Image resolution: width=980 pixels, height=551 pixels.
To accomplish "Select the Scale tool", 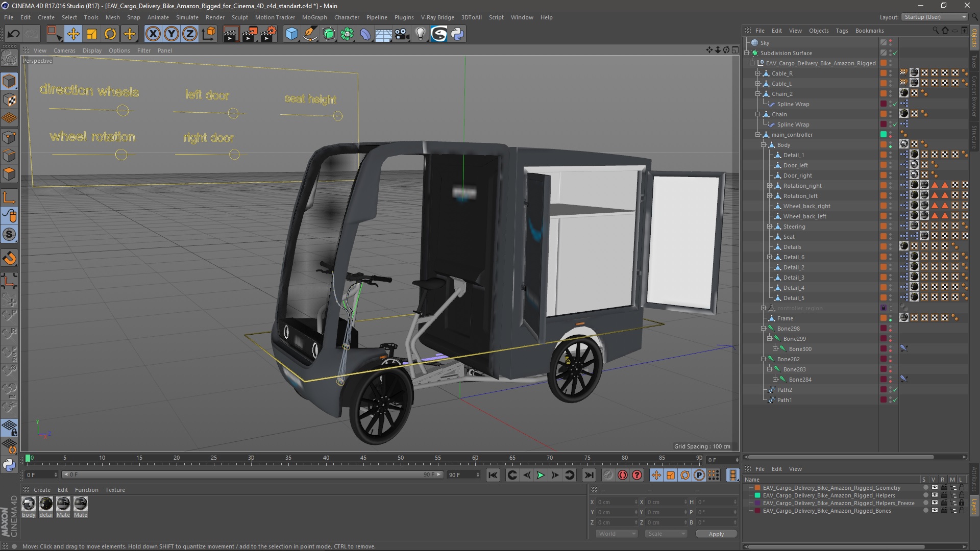I will (x=92, y=34).
